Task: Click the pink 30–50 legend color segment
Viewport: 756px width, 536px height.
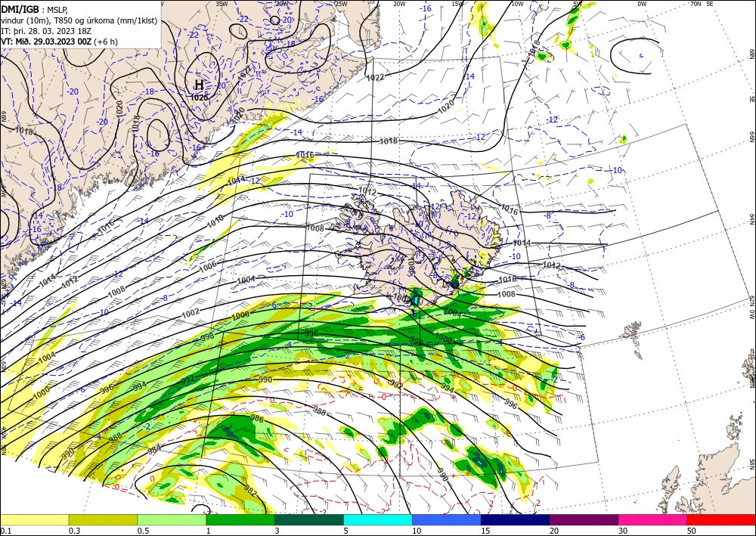Action: point(653,519)
